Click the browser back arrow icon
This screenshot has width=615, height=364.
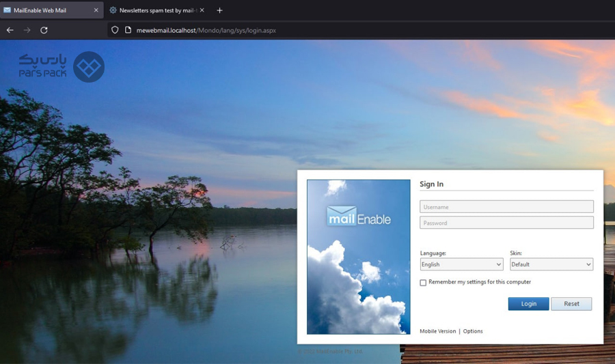pyautogui.click(x=10, y=30)
